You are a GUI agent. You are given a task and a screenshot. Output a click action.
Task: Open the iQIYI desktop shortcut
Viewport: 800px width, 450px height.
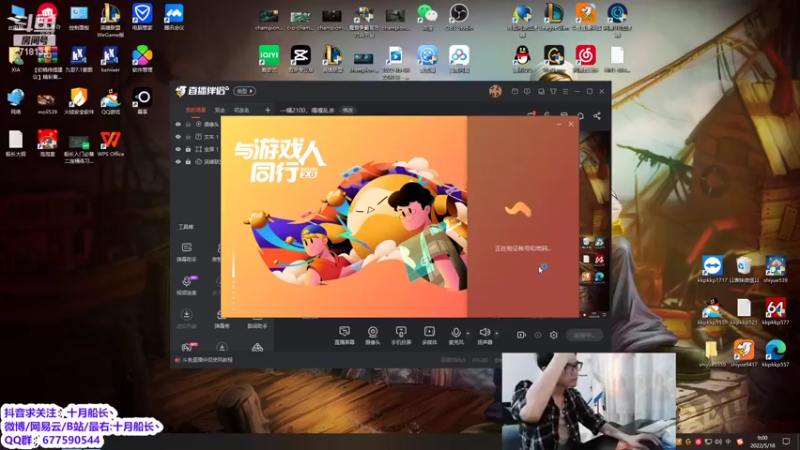(269, 59)
